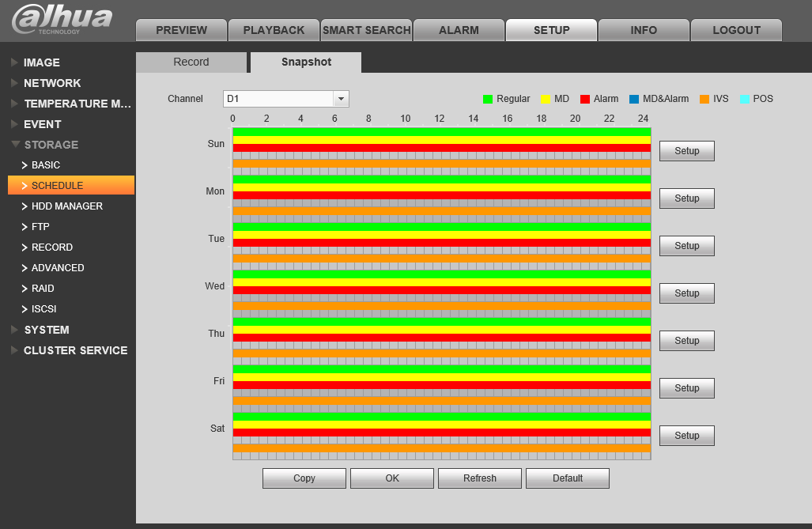Click the Dahua logo

pos(62,20)
